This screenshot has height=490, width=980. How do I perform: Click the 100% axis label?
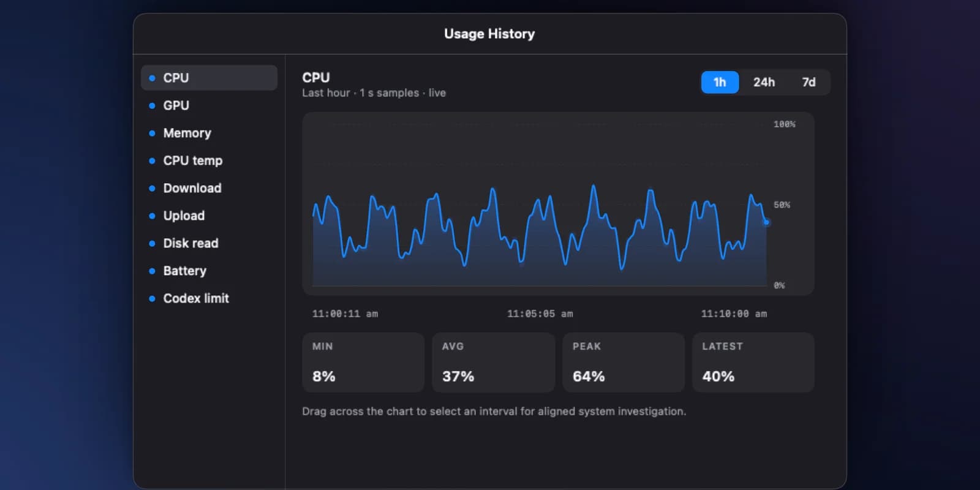pyautogui.click(x=784, y=124)
